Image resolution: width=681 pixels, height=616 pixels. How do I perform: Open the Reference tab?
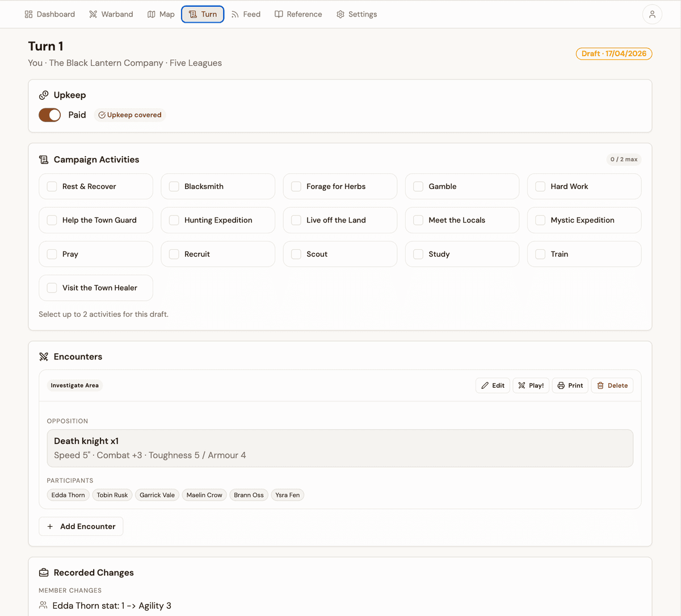tap(299, 14)
